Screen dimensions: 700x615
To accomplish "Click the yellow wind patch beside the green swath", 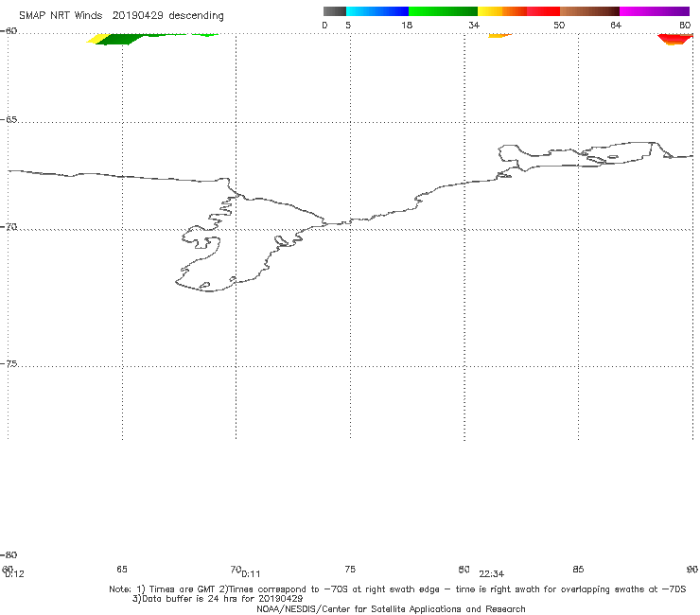I will [97, 39].
